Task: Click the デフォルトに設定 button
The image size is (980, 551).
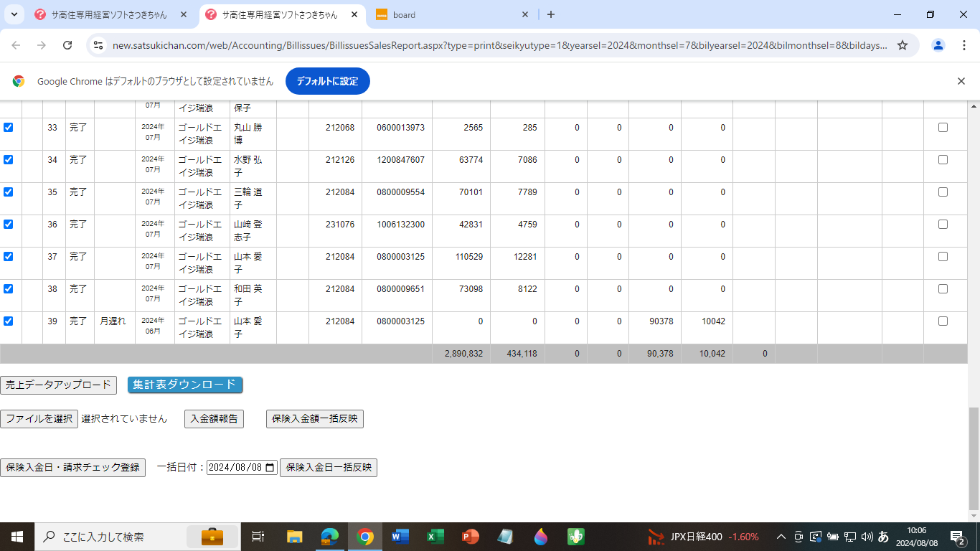Action: tap(327, 81)
